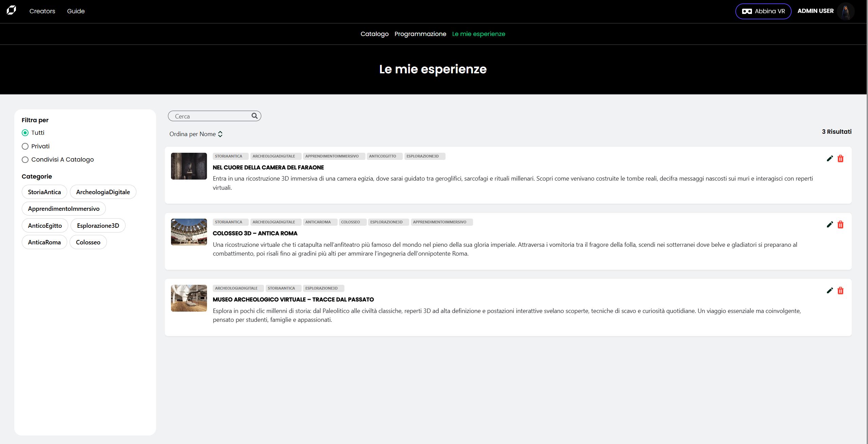The image size is (868, 444).
Task: Click the VR headset icon in Abbina VR
Action: point(747,11)
